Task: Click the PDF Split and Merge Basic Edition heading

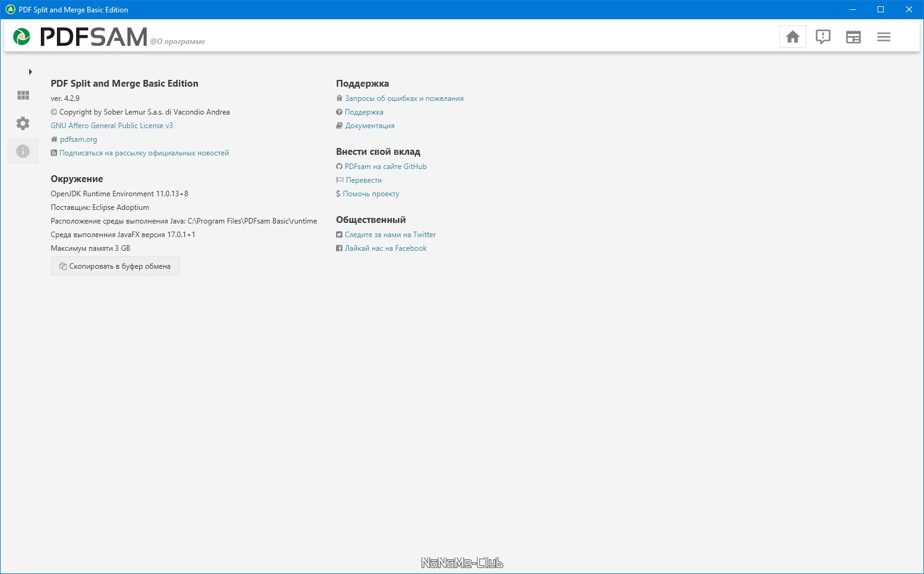Action: (x=124, y=84)
